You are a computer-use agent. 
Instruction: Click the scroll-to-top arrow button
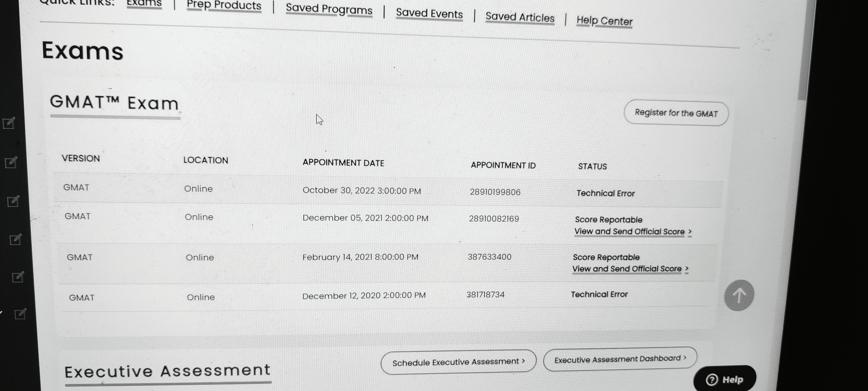[739, 295]
